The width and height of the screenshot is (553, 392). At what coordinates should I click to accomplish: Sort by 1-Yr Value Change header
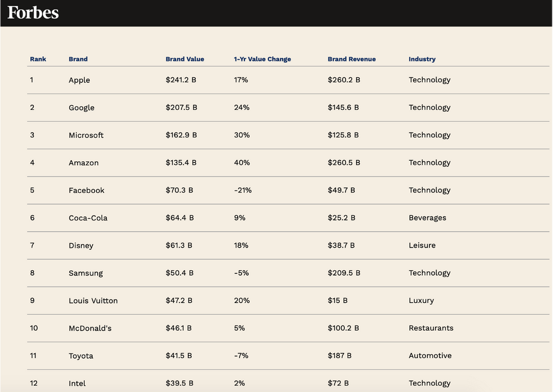click(262, 59)
